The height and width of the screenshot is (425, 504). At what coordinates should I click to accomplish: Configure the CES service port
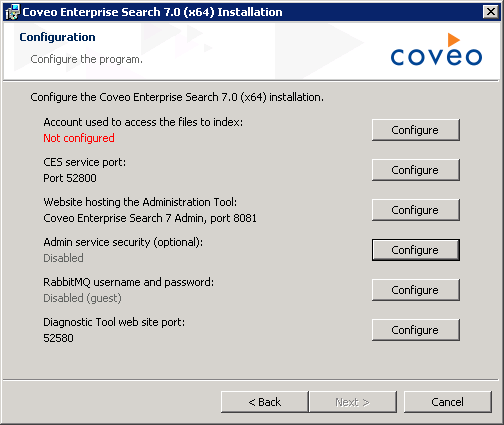416,170
